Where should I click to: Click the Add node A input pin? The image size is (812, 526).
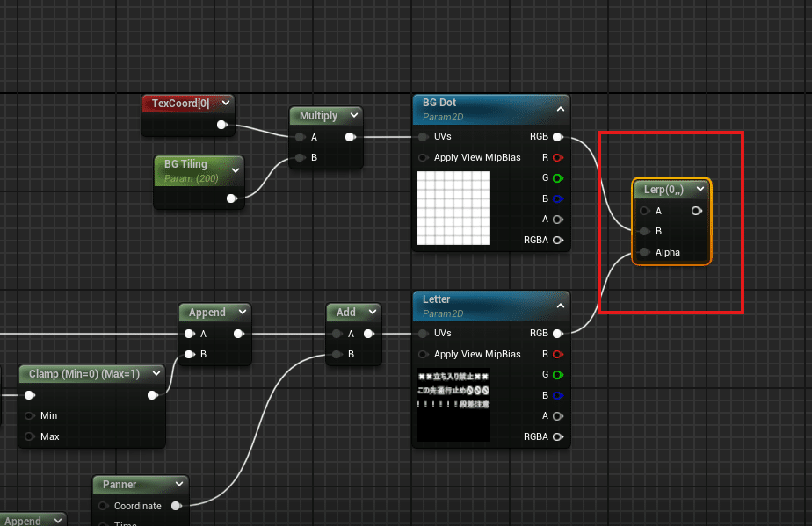tap(337, 334)
